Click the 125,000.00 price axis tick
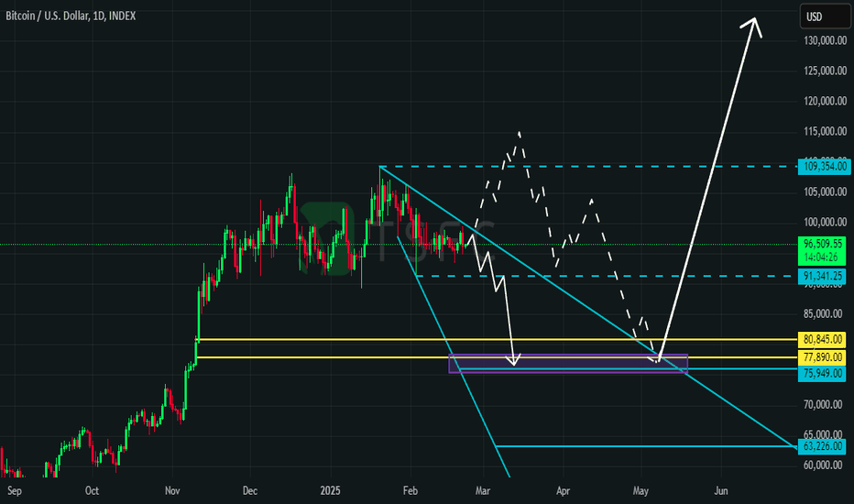Image resolution: width=854 pixels, height=504 pixels. click(x=825, y=71)
